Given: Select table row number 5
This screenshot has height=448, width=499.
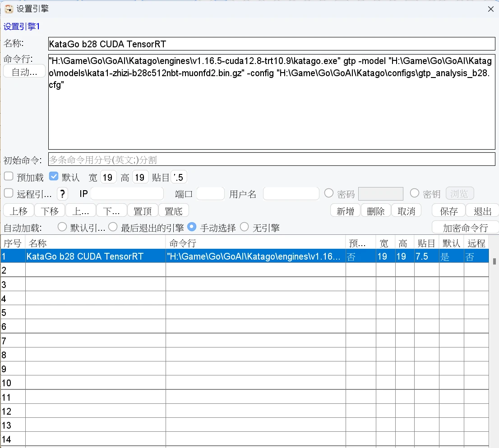Looking at the screenshot, I should click(245, 312).
